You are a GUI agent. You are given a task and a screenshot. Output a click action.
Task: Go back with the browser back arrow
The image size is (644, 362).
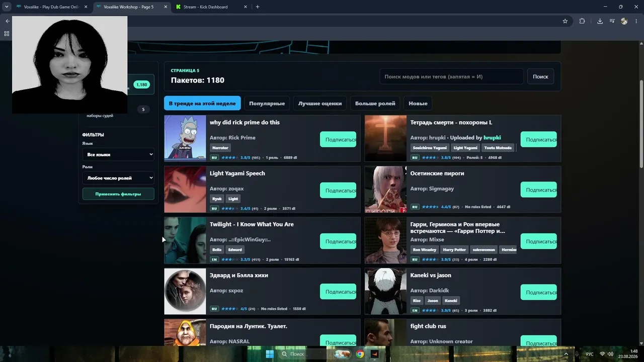(x=7, y=21)
